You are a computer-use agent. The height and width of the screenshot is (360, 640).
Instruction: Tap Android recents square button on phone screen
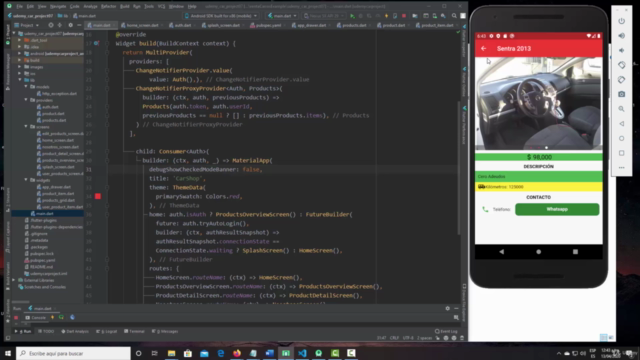click(575, 252)
